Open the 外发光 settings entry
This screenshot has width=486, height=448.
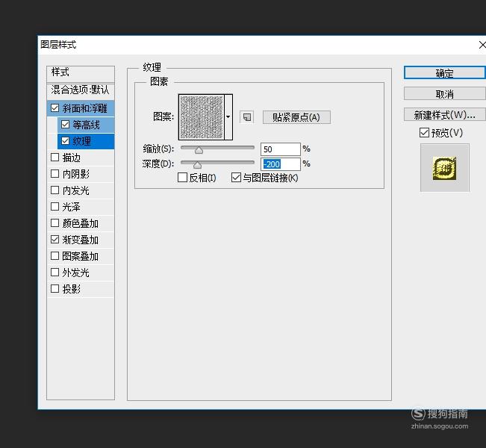[76, 273]
